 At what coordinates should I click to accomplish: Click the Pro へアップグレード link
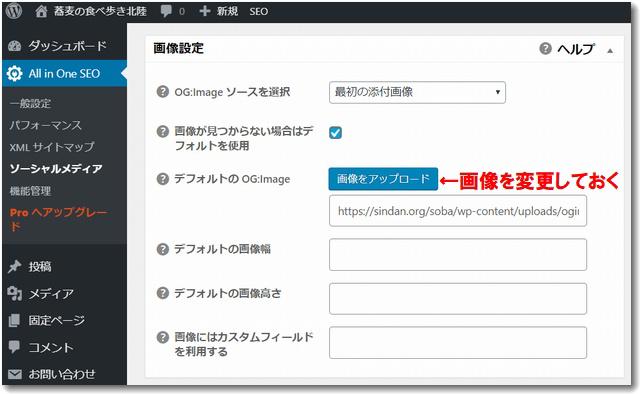pyautogui.click(x=58, y=219)
